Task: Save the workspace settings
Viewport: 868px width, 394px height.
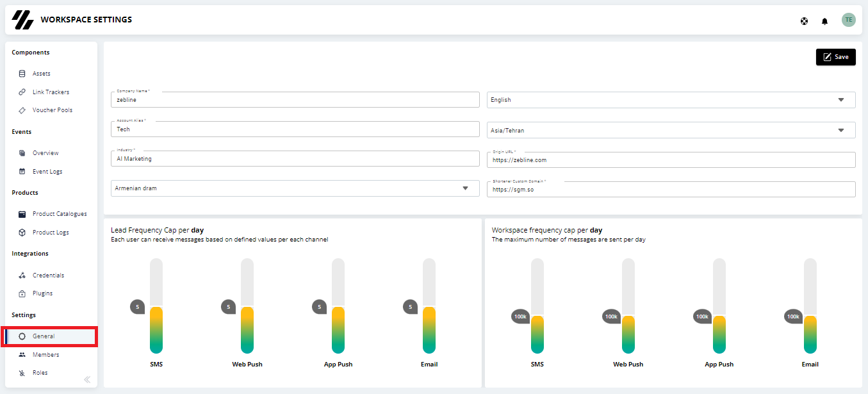Action: point(835,57)
